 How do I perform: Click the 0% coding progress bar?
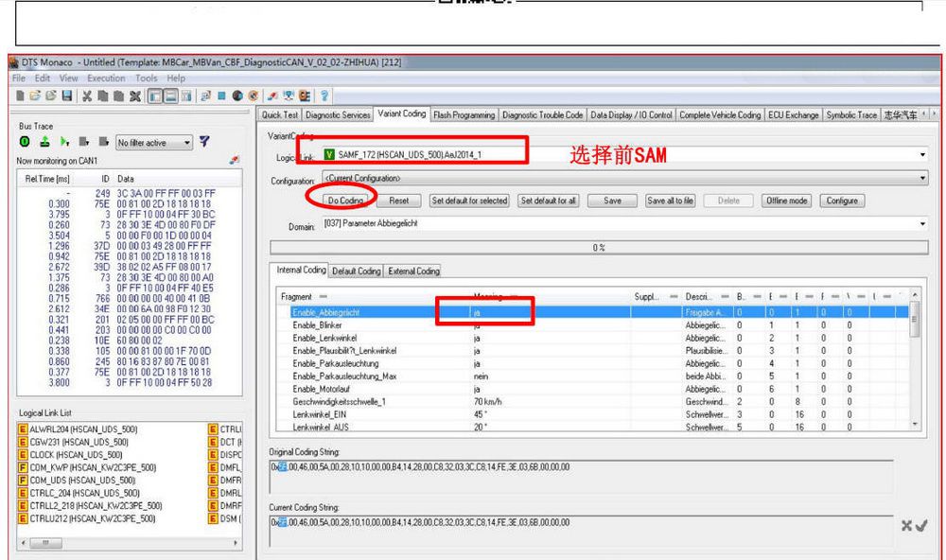tap(599, 248)
